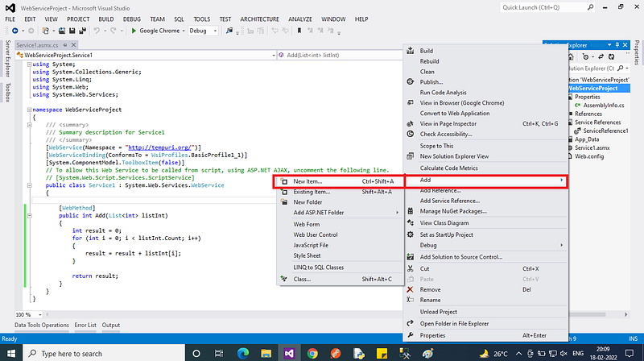Screen dimensions: 644x361
Task: Open the Debug submenu in the context menu
Action: [485, 245]
